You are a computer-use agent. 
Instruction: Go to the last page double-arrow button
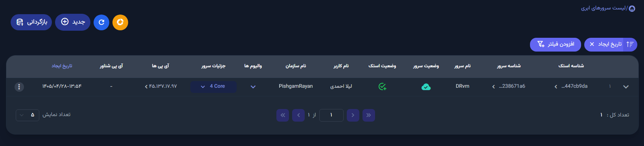[x=283, y=115]
